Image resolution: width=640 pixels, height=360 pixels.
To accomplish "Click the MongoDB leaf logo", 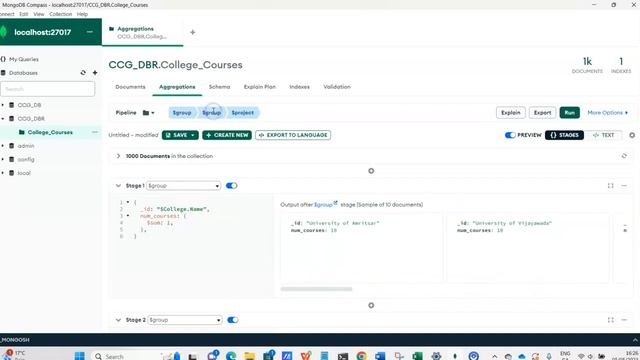I will (x=4, y=32).
